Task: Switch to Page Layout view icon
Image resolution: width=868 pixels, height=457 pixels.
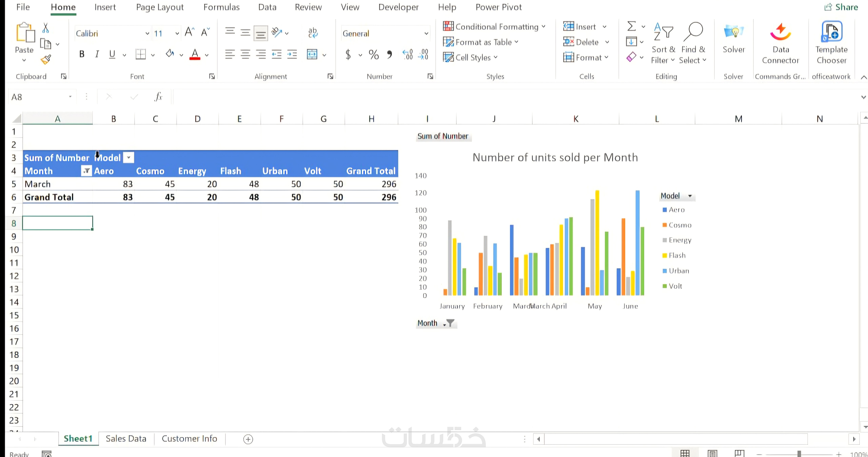Action: click(x=712, y=453)
